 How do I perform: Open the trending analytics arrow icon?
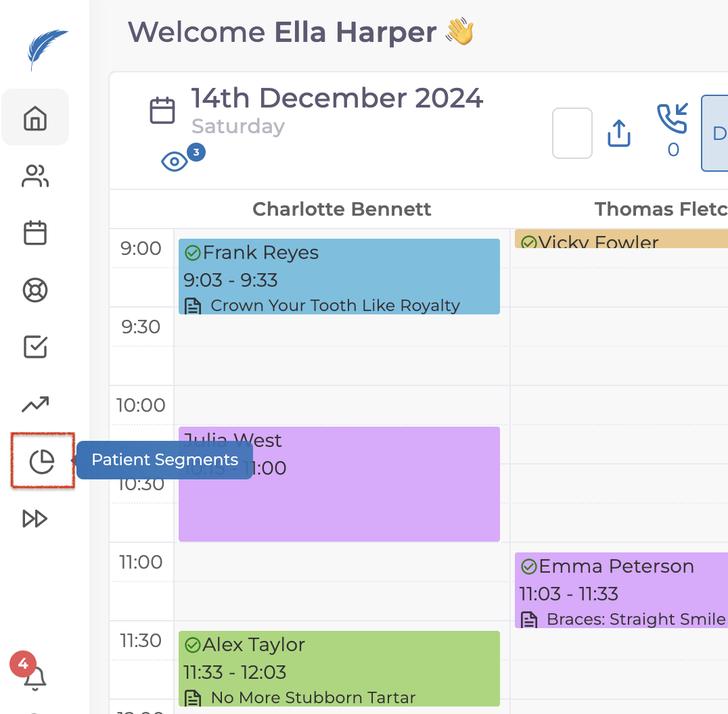point(35,404)
